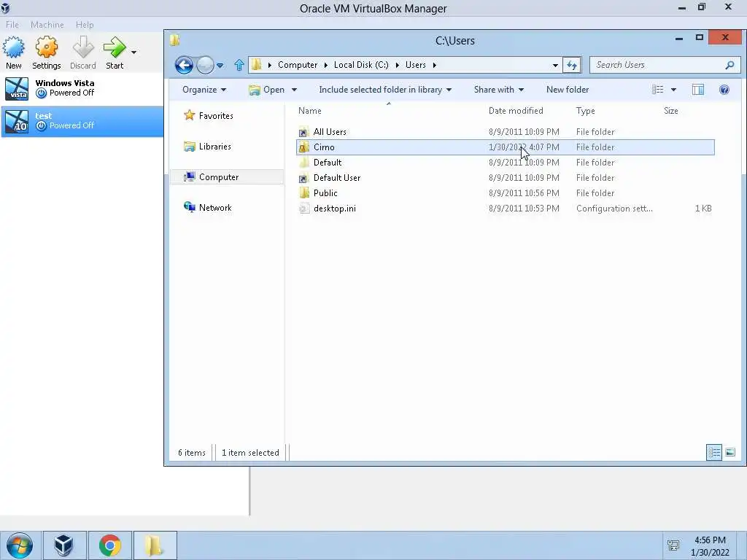Expand the Open button dropdown arrow
The width and height of the screenshot is (747, 560).
coord(294,90)
